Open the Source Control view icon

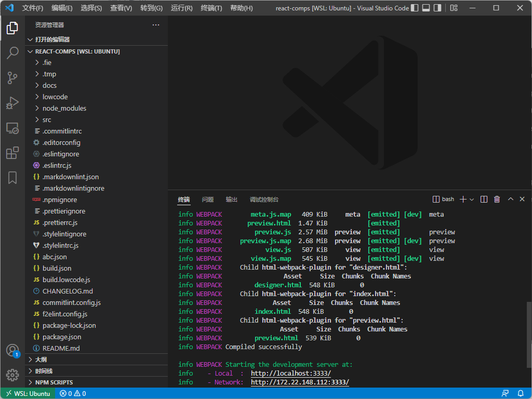12,78
